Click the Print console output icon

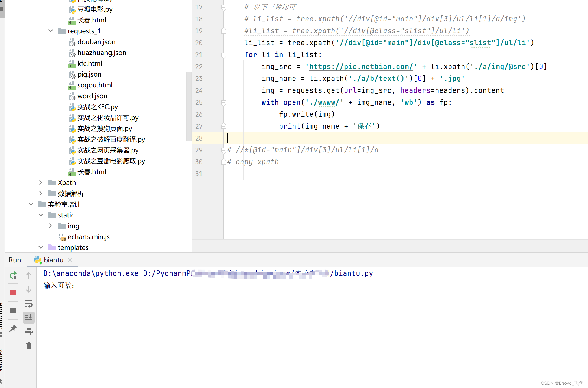(29, 332)
